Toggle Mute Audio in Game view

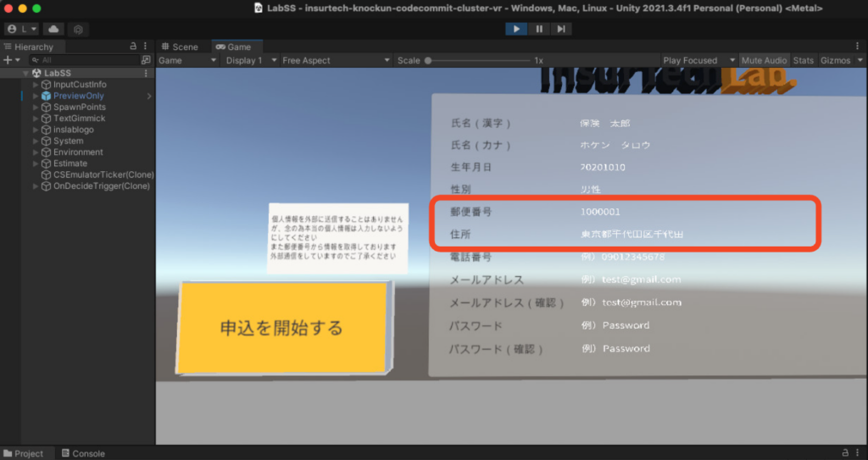pyautogui.click(x=763, y=60)
